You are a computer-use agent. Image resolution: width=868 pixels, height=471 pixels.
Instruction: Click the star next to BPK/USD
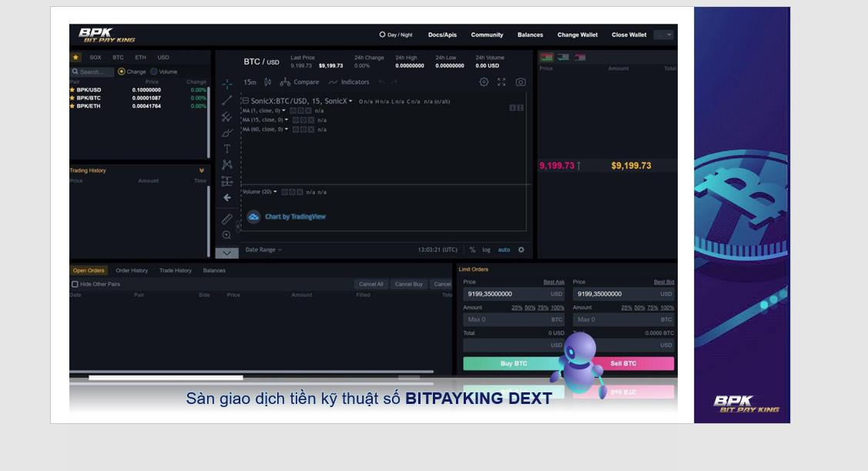pos(72,89)
